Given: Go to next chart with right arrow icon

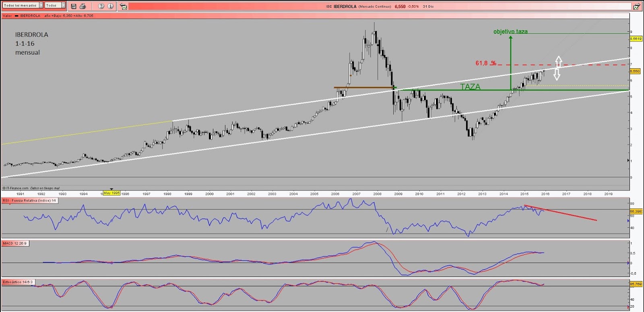Looking at the screenshot, I should click(x=636, y=6).
